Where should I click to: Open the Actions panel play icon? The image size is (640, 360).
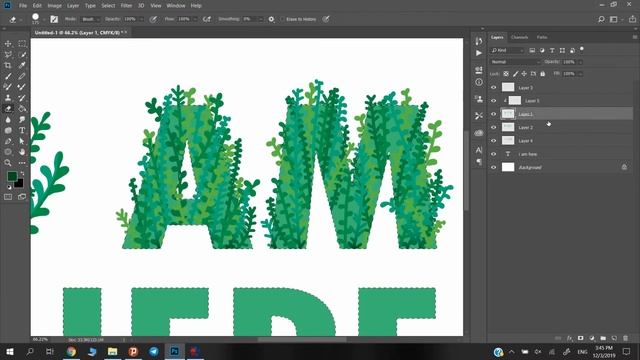pos(479,53)
